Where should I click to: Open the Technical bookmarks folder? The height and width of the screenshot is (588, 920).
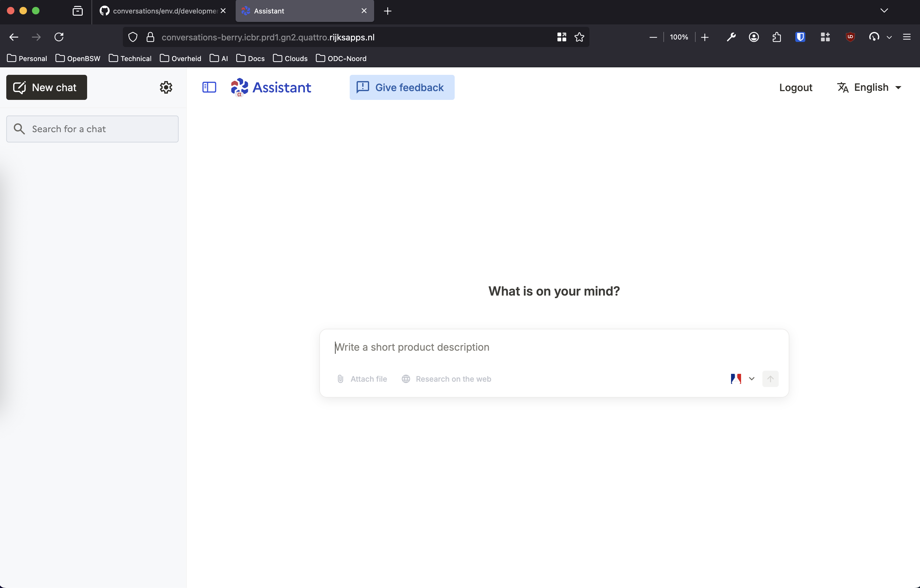[x=130, y=59]
